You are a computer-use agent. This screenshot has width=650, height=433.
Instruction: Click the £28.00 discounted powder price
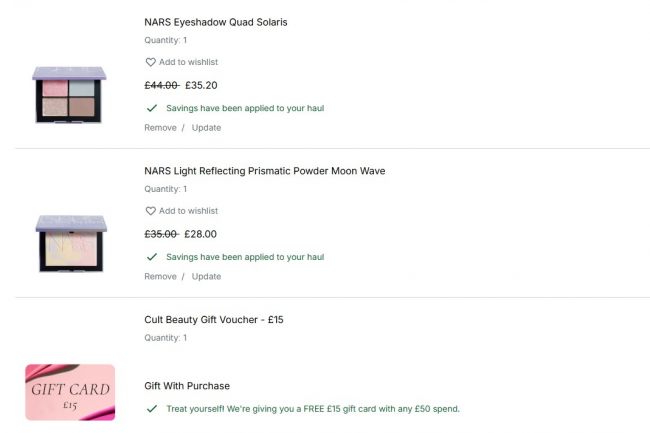point(201,234)
